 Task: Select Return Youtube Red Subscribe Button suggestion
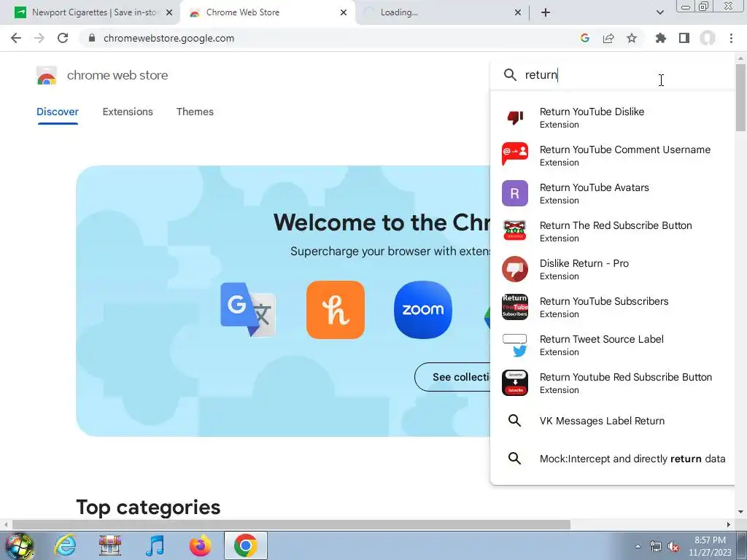pyautogui.click(x=612, y=383)
